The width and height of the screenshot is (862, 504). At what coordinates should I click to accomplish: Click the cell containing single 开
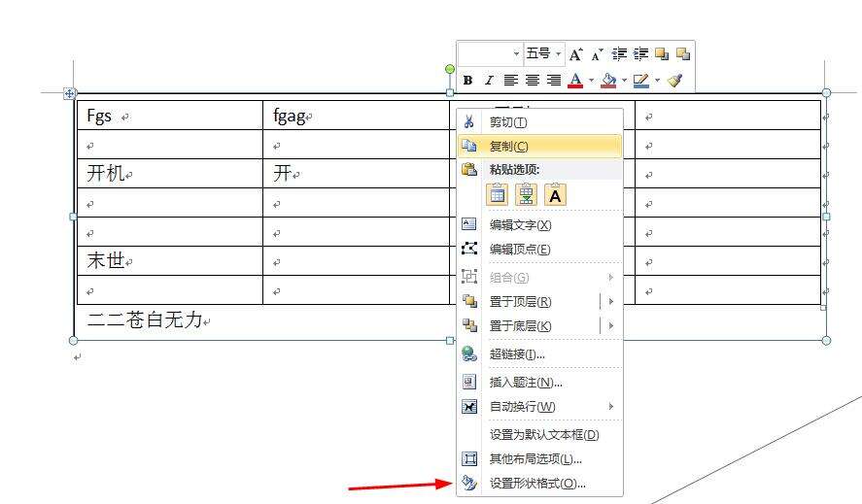tap(357, 173)
